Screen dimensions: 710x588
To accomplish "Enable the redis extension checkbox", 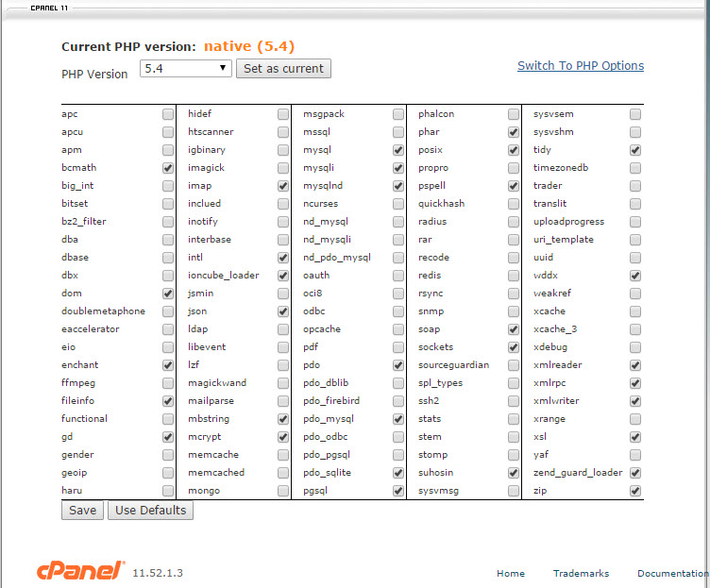I will coord(514,276).
